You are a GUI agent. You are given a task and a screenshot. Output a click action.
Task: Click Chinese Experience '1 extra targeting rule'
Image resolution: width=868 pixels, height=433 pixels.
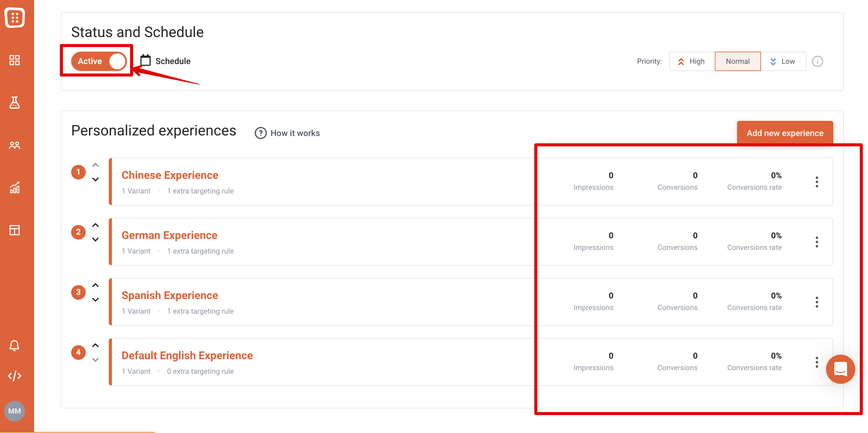tap(200, 191)
